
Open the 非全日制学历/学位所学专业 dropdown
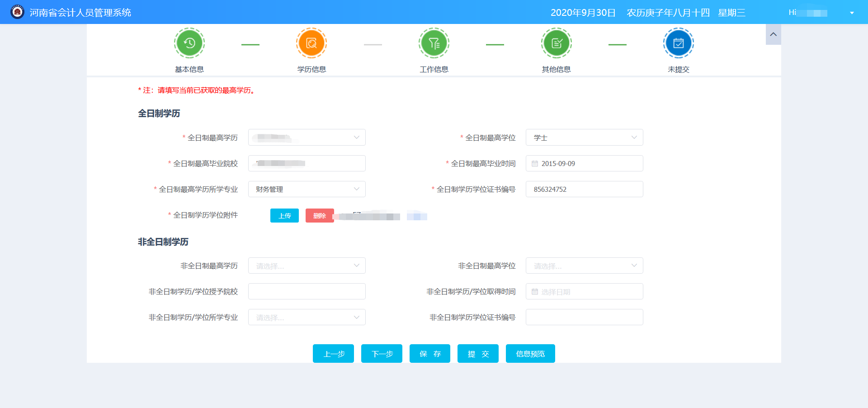pyautogui.click(x=307, y=317)
